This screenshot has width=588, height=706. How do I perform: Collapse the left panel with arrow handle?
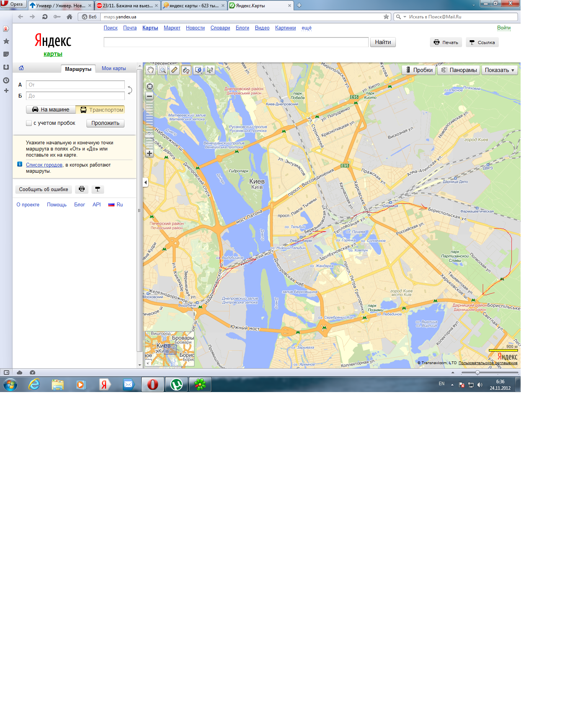click(x=145, y=183)
